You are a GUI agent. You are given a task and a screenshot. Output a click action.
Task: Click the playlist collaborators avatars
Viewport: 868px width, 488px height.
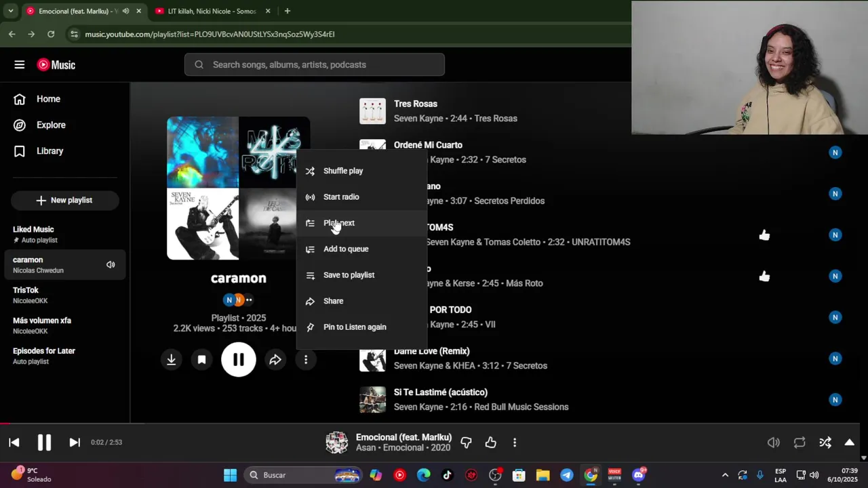click(x=238, y=300)
